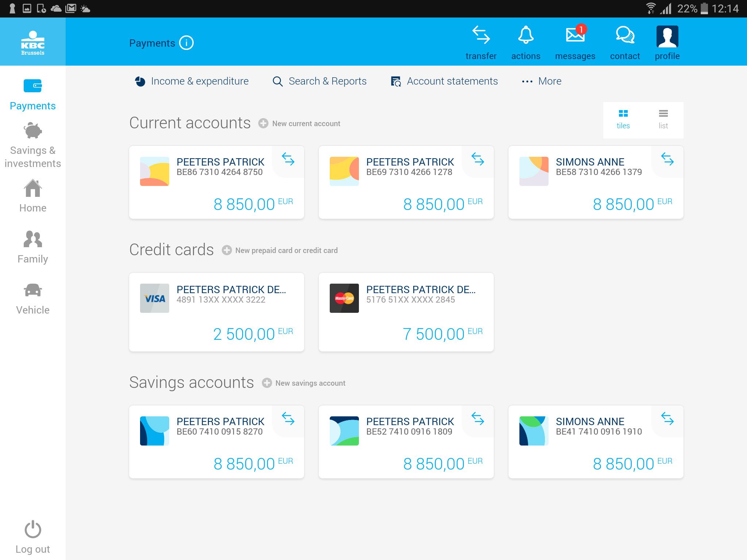Viewport: 747px width, 560px height.
Task: Open the transfer arrows icon in header
Action: 481,36
